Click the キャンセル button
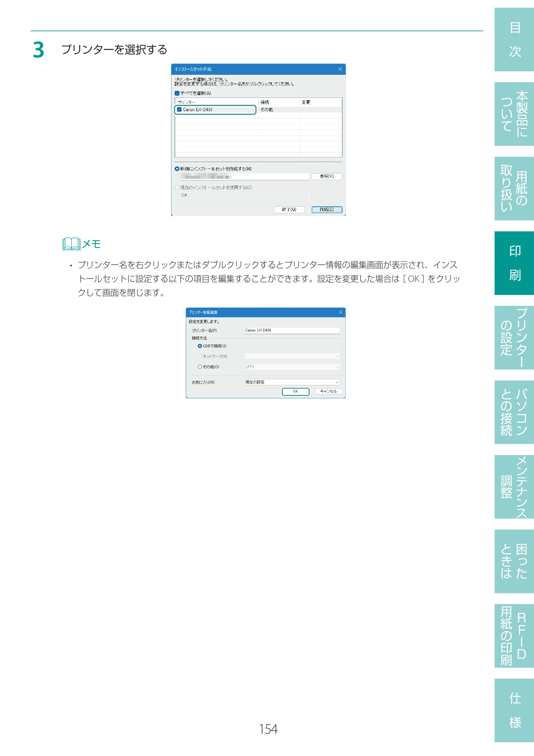534x756 pixels. tap(329, 391)
